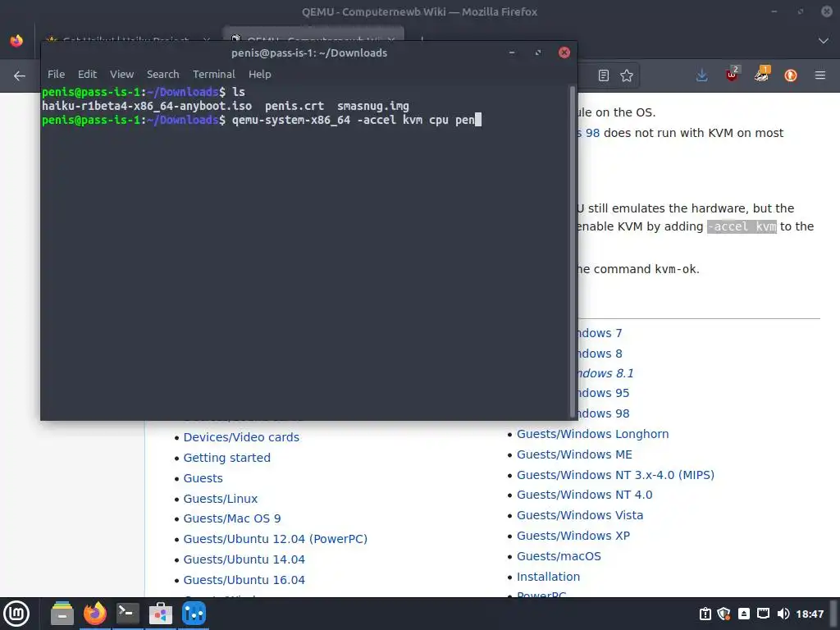Open the terminal File menu
Screen dimensions: 840x630
coord(56,75)
